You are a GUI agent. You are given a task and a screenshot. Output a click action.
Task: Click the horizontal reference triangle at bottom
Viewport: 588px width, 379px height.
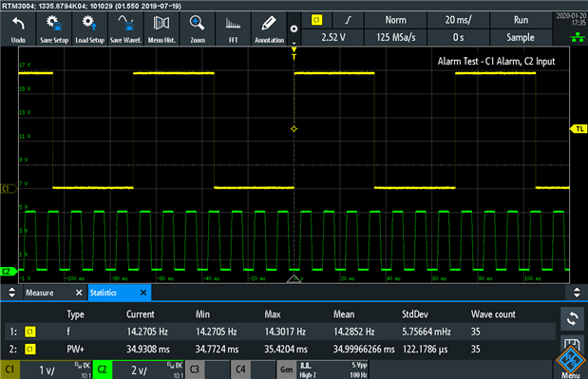pos(294,279)
